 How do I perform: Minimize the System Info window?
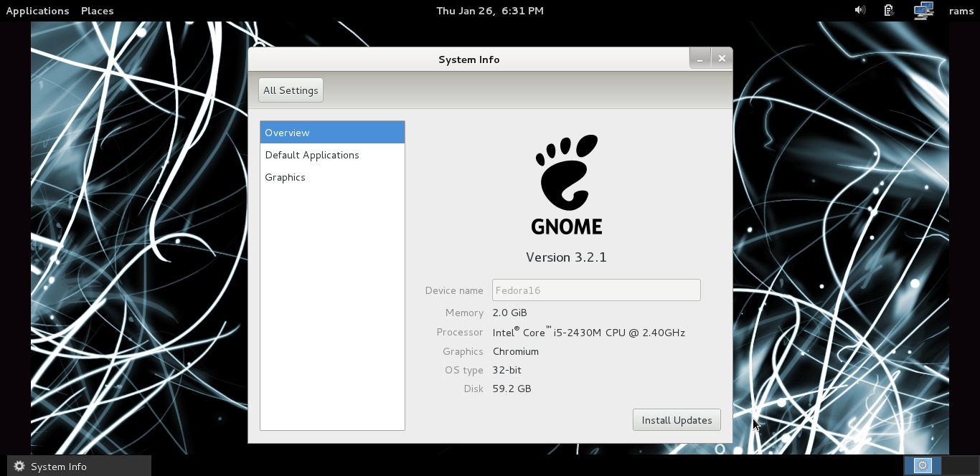point(700,59)
